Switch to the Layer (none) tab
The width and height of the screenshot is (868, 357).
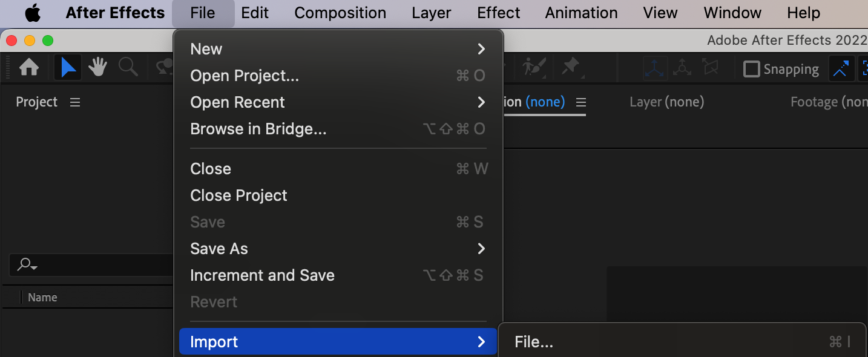[666, 102]
